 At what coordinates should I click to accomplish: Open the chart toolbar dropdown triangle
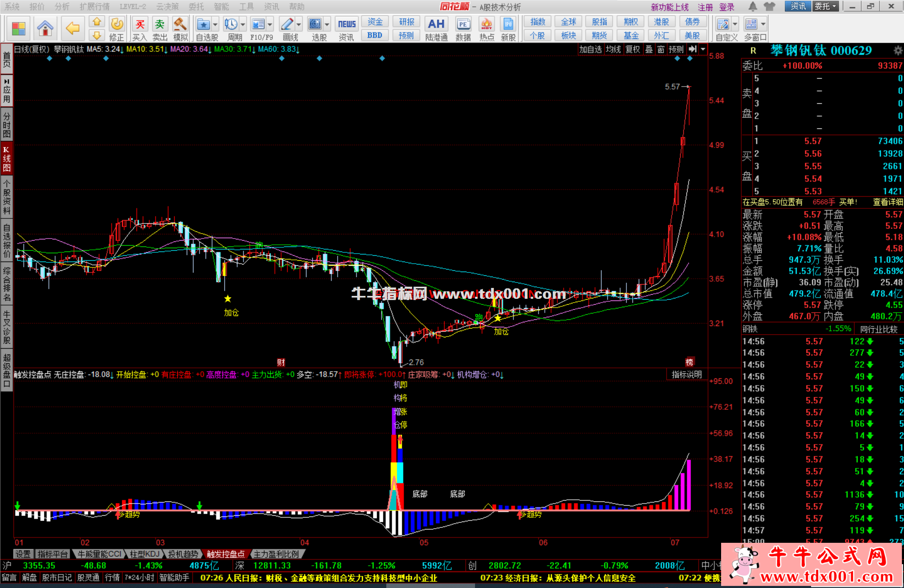coord(703,49)
